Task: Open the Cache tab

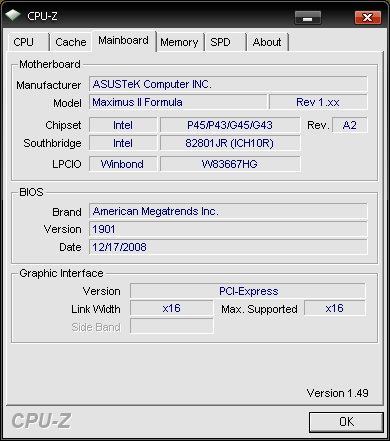Action: (71, 42)
